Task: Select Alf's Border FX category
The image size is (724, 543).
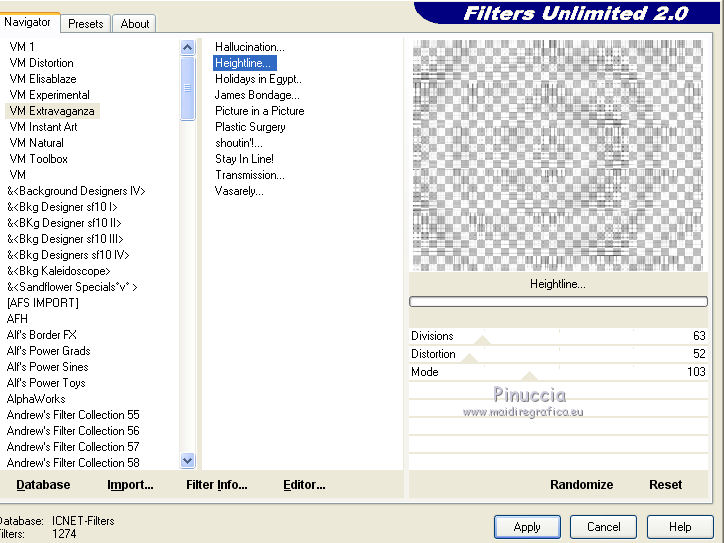Action: tap(42, 335)
